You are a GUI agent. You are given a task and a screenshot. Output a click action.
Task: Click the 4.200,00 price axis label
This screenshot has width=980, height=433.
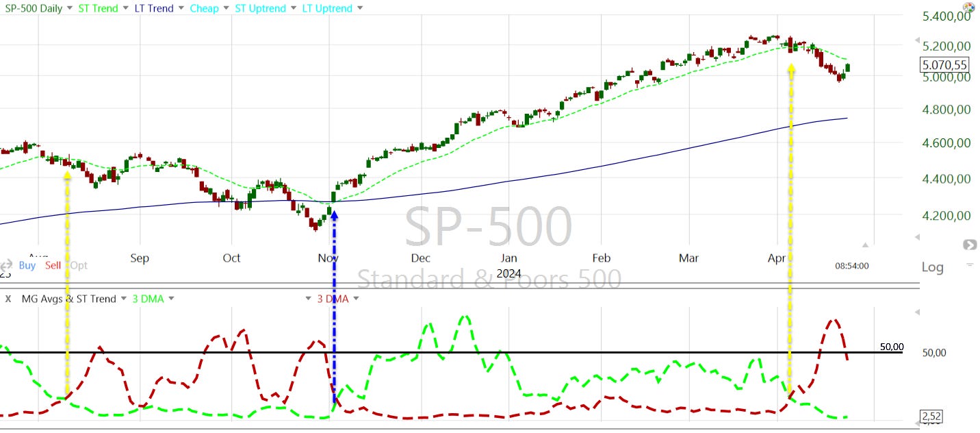(x=946, y=216)
